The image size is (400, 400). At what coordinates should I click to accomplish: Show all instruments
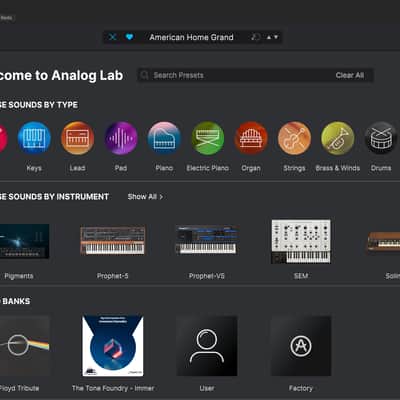pyautogui.click(x=145, y=197)
